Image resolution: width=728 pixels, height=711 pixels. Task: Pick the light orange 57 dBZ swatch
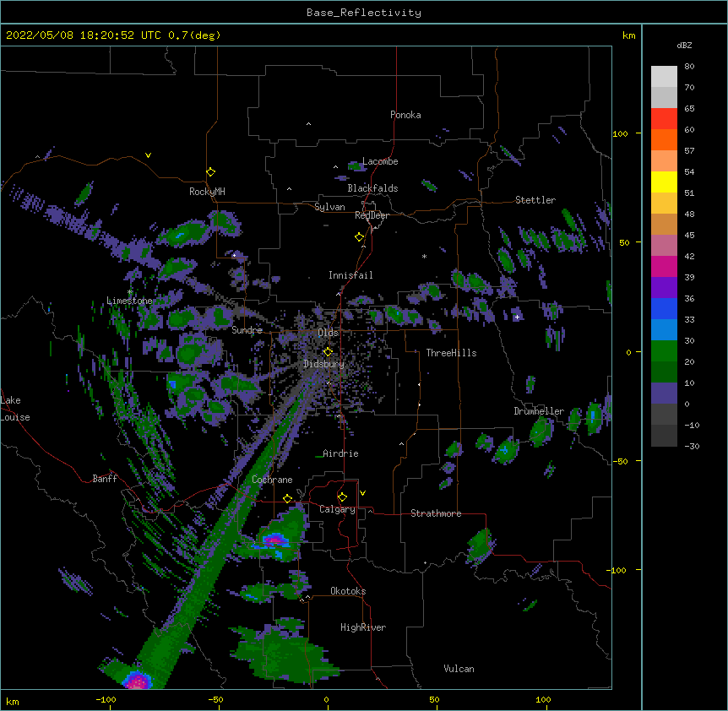tap(664, 161)
